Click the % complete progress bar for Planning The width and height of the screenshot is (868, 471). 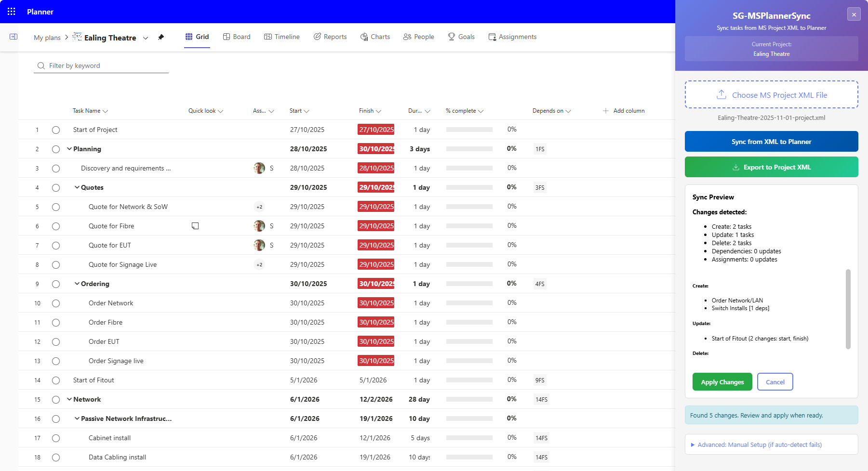point(469,149)
